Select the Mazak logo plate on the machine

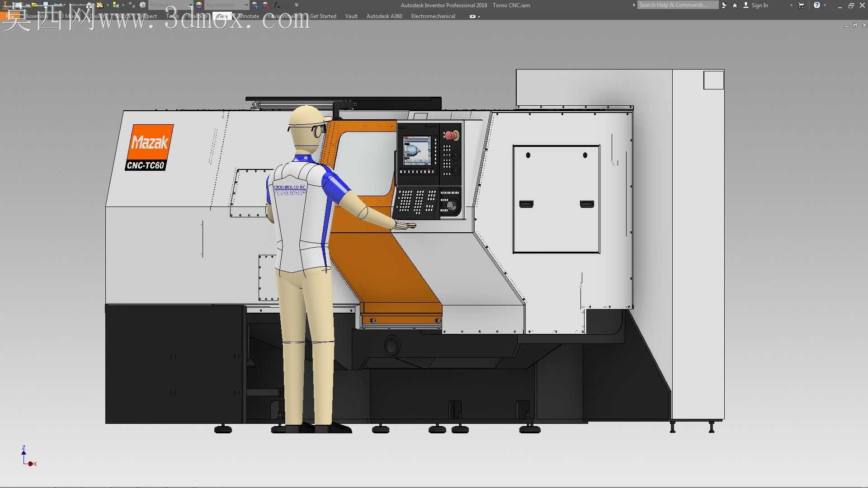coord(150,148)
